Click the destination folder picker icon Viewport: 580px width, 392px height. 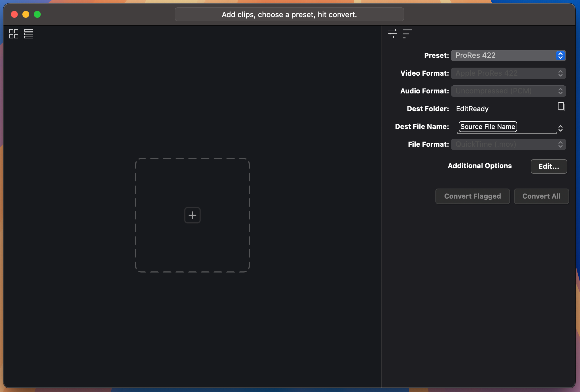561,107
